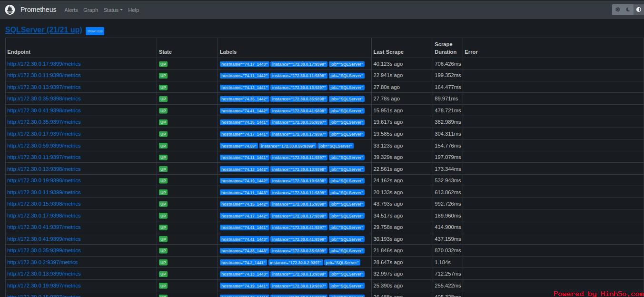Viewport: 644px width, 297px height.
Task: Open endpoint http://172.30.0.13:9399/metrics
Action: pyautogui.click(x=44, y=274)
